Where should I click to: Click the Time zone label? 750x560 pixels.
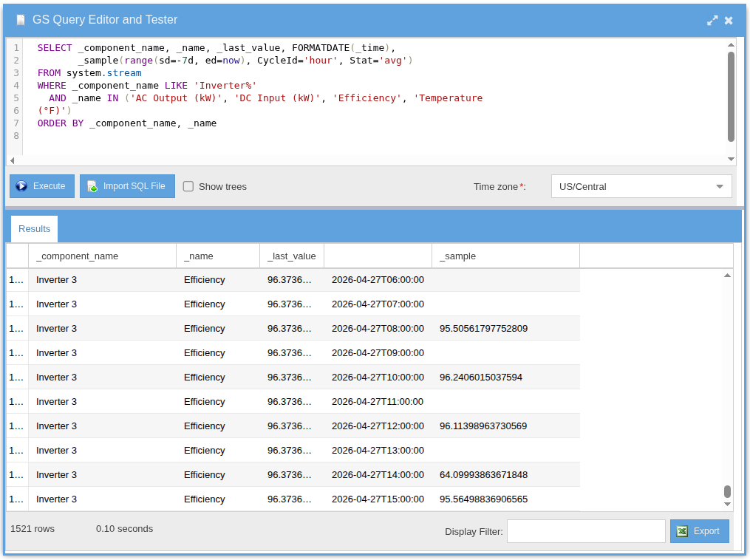(x=500, y=186)
